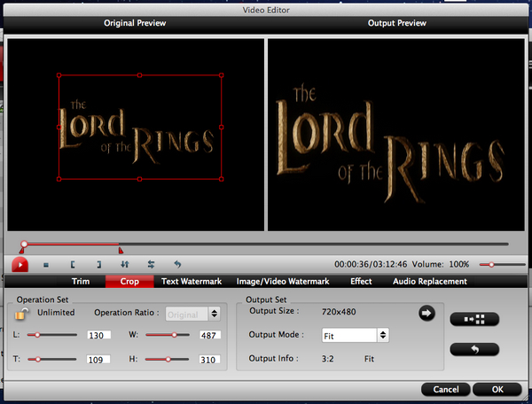Click the red play button
The image size is (532, 404).
pos(20,265)
